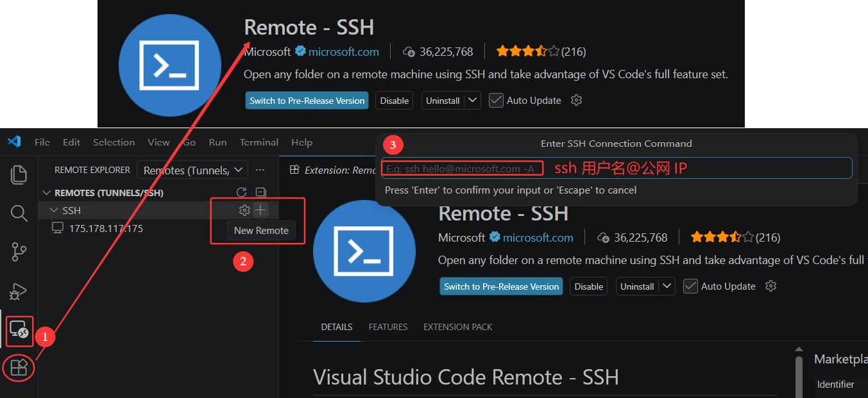
Task: Click the Visual Studio Code Remote - SSH heading
Action: (466, 377)
